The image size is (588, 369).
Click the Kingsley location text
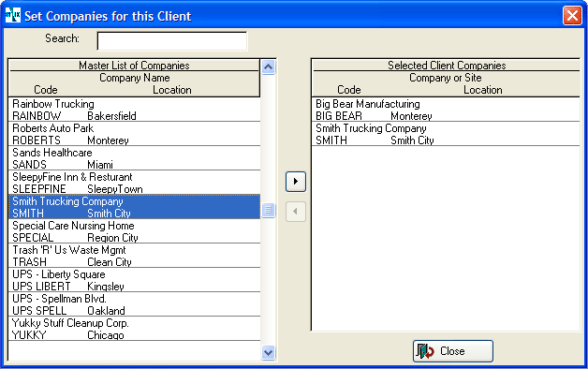click(106, 287)
